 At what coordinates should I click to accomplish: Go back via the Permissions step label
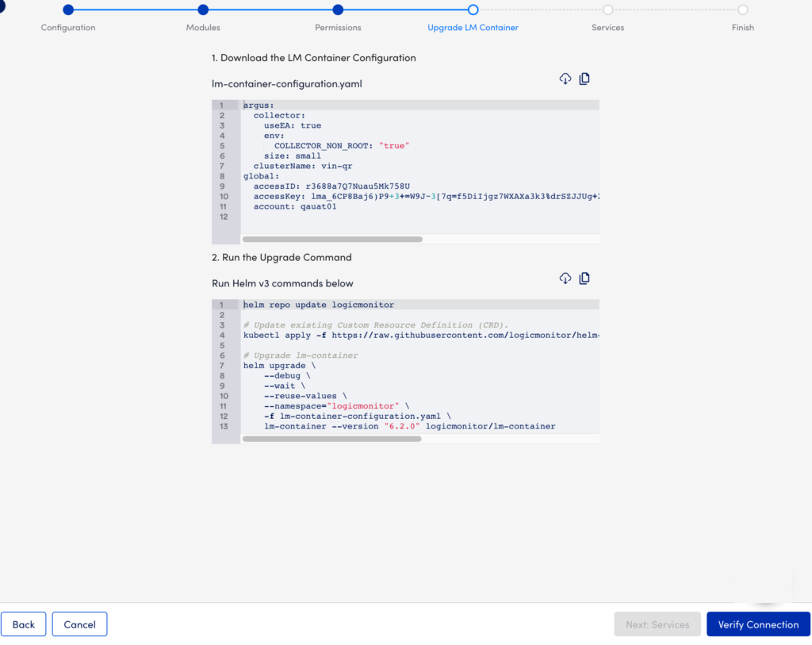[338, 27]
